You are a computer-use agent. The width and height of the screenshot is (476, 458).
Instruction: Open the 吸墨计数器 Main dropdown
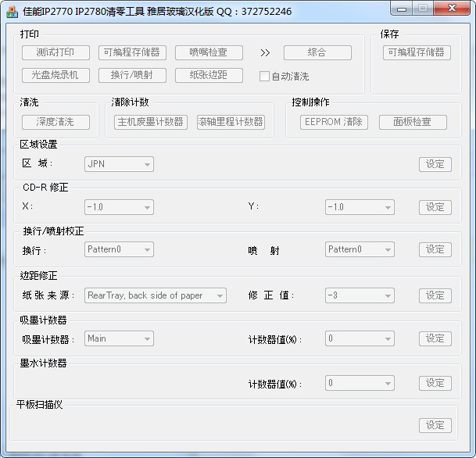coord(119,338)
